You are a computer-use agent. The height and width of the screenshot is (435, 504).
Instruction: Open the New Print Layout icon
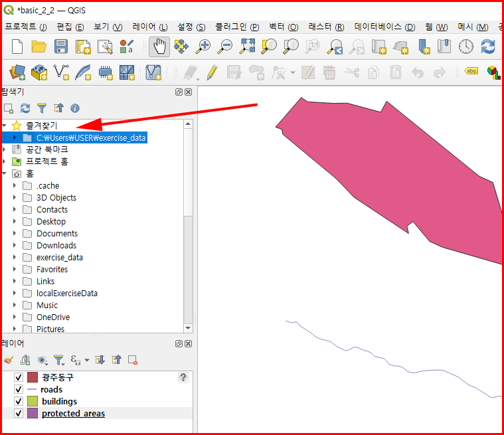[83, 46]
